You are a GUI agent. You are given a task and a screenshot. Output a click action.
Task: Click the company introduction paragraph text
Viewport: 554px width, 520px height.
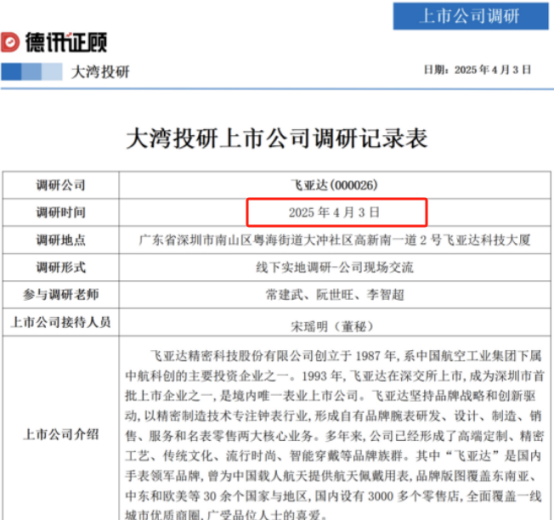[334, 435]
